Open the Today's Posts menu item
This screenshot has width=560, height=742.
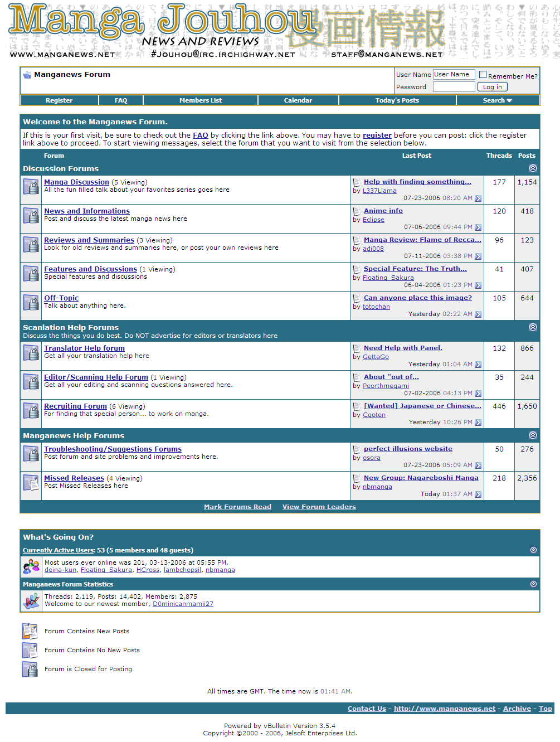coord(397,100)
